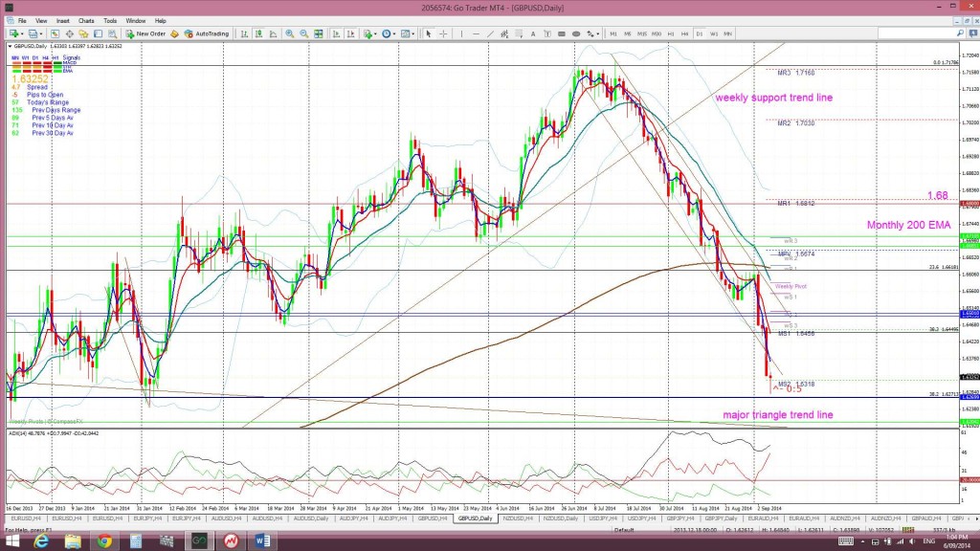Click the New Order button

(x=145, y=33)
